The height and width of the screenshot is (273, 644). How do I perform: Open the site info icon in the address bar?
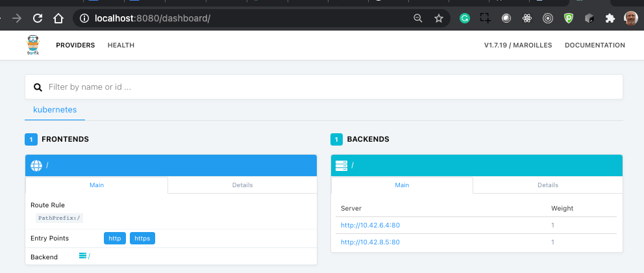pyautogui.click(x=84, y=18)
